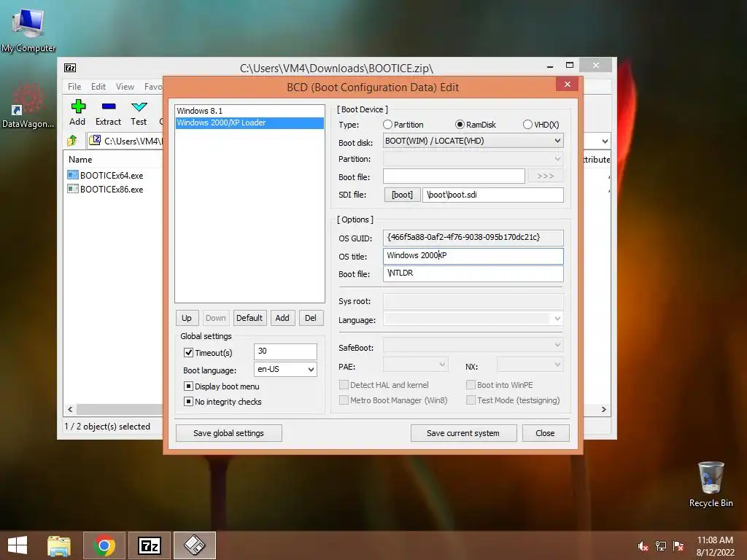Click the muted volume tray icon
The width and height of the screenshot is (747, 560).
(643, 546)
